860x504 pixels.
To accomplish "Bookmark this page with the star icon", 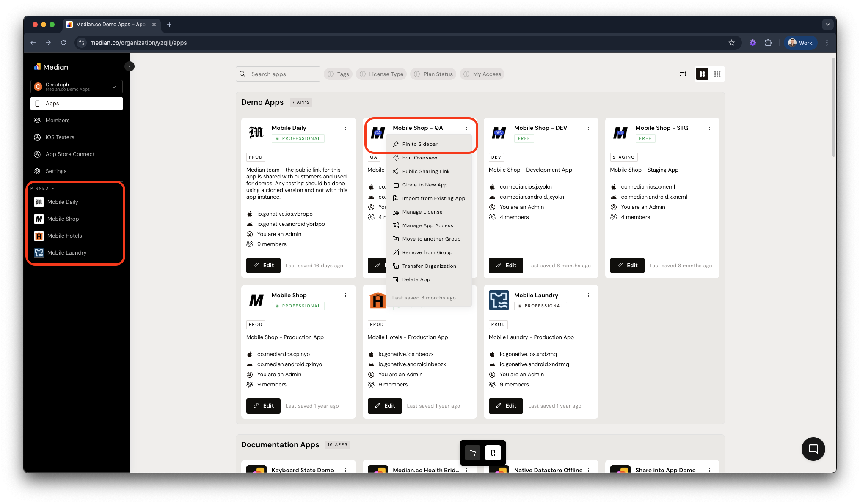I will pyautogui.click(x=732, y=43).
